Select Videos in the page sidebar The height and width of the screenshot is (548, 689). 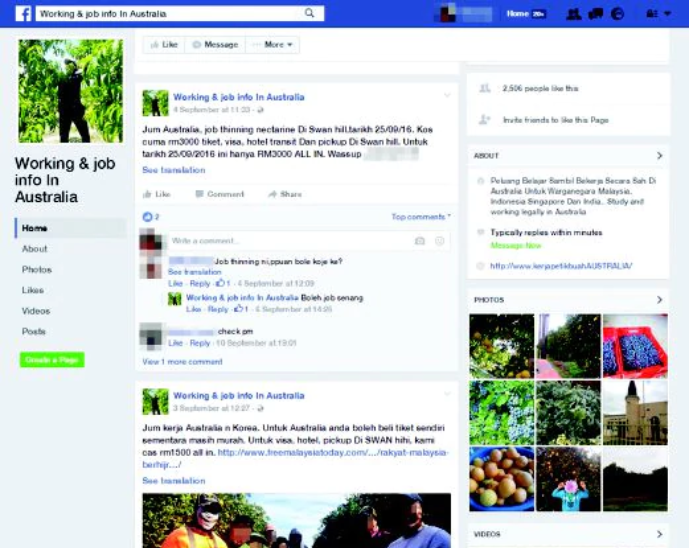click(x=36, y=311)
